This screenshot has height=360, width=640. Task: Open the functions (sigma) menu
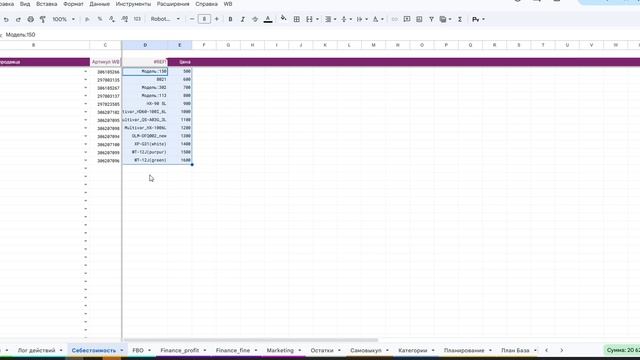click(x=460, y=19)
